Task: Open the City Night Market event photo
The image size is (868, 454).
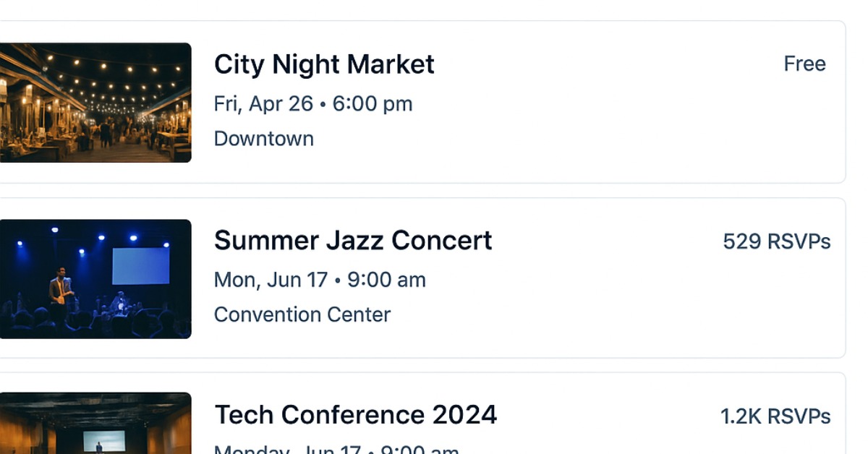Action: pos(95,103)
